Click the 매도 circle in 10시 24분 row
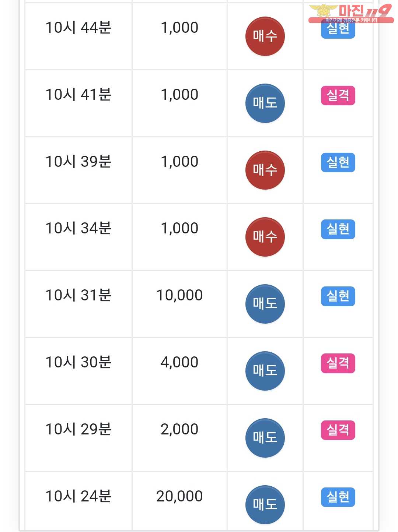398x532 pixels. coord(265,504)
